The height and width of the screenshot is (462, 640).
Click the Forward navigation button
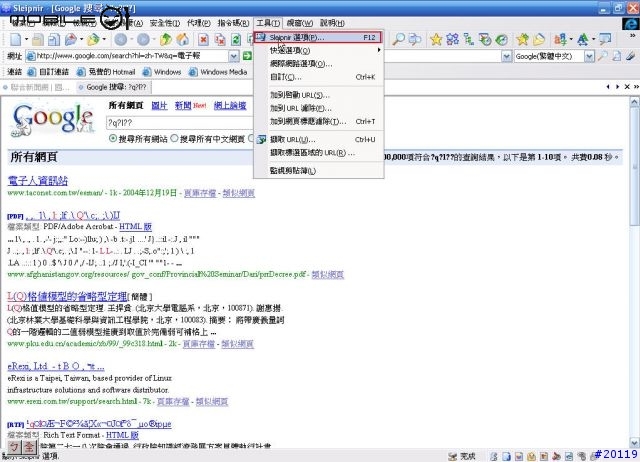[143, 40]
